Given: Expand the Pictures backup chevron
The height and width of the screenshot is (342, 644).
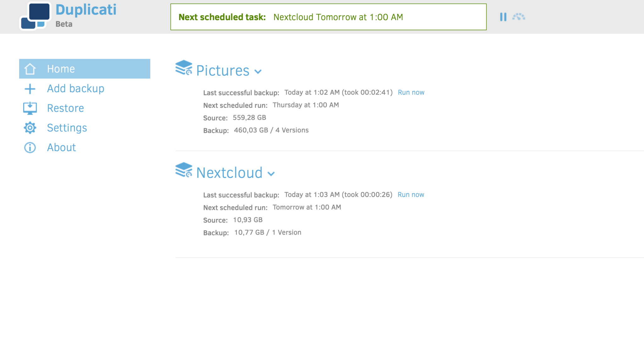Looking at the screenshot, I should pos(258,72).
